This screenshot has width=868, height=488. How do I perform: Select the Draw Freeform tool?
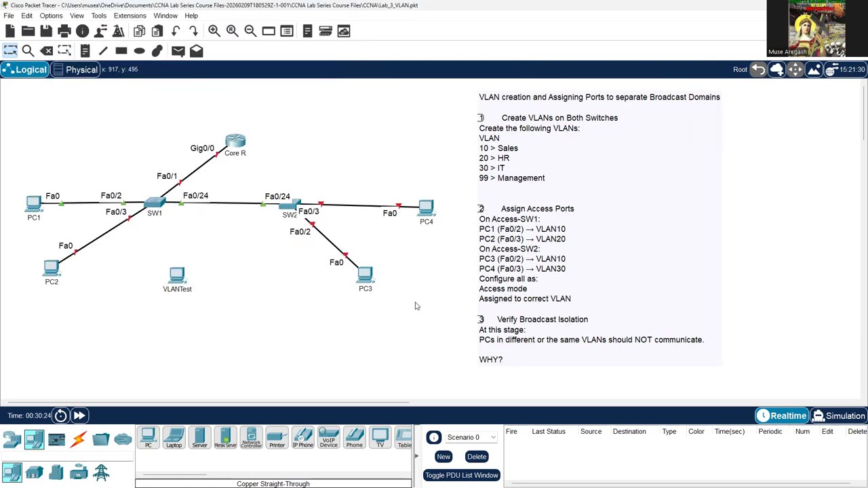click(x=157, y=51)
